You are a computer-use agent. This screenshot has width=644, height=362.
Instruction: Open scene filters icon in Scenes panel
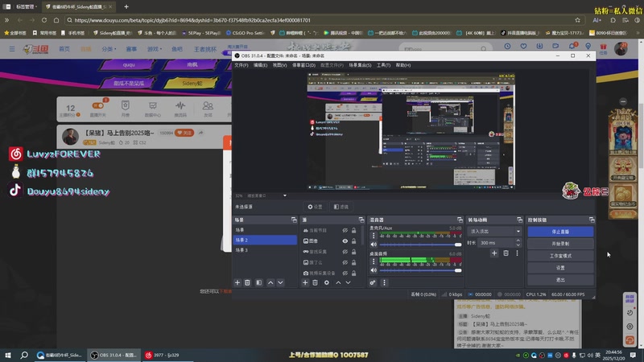click(258, 282)
